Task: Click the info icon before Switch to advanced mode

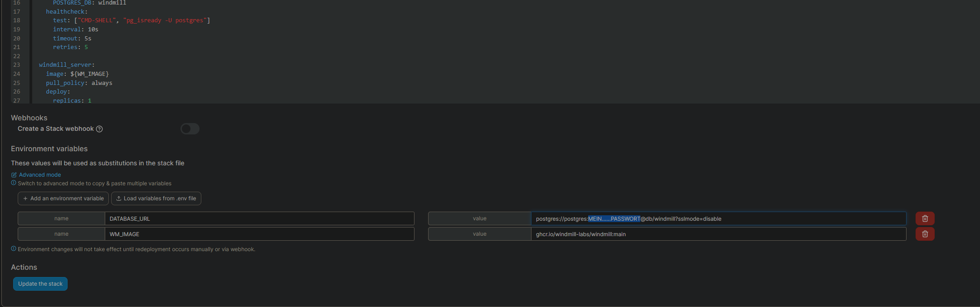Action: pyautogui.click(x=14, y=183)
